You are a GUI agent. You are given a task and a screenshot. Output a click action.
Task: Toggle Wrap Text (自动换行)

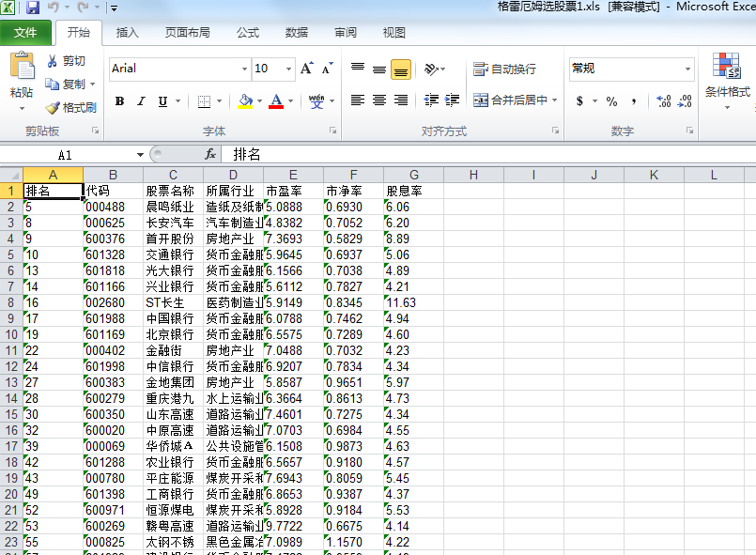coord(504,69)
